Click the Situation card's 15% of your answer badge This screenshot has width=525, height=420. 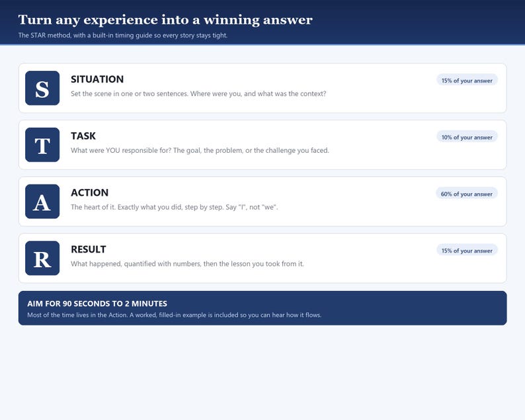(467, 81)
